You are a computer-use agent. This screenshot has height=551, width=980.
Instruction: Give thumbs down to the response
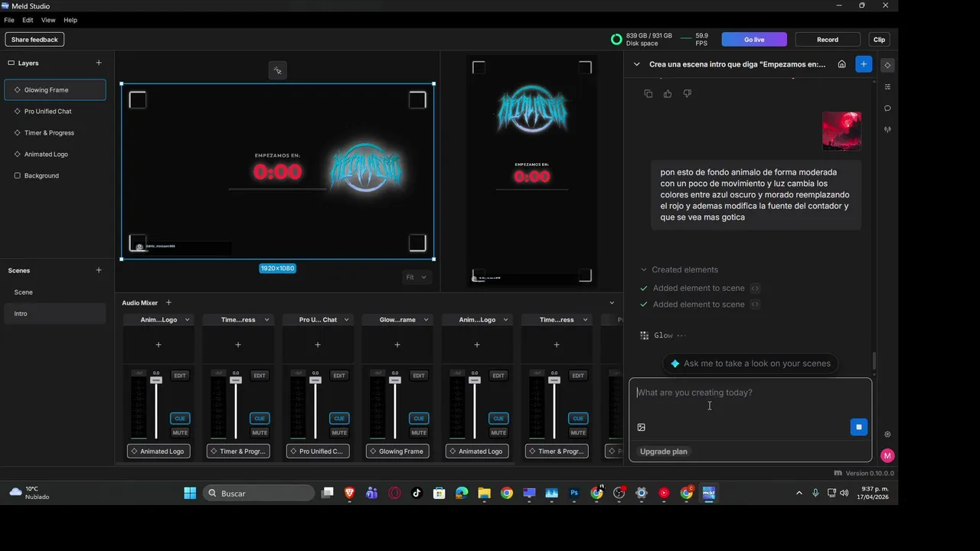(687, 93)
